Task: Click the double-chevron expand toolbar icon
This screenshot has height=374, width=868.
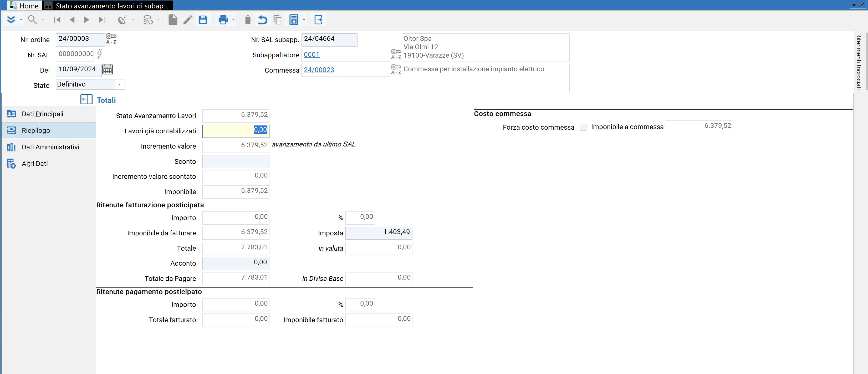Action: [11, 20]
